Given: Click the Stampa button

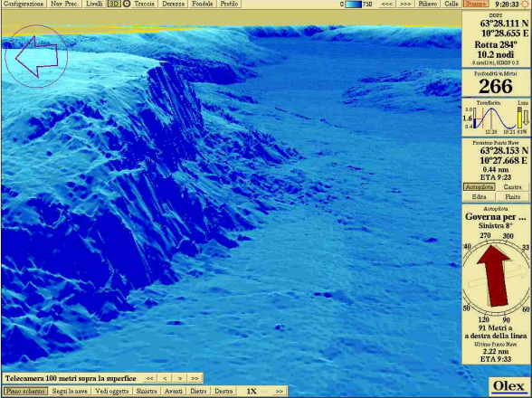Looking at the screenshot, I should pyautogui.click(x=476, y=5).
